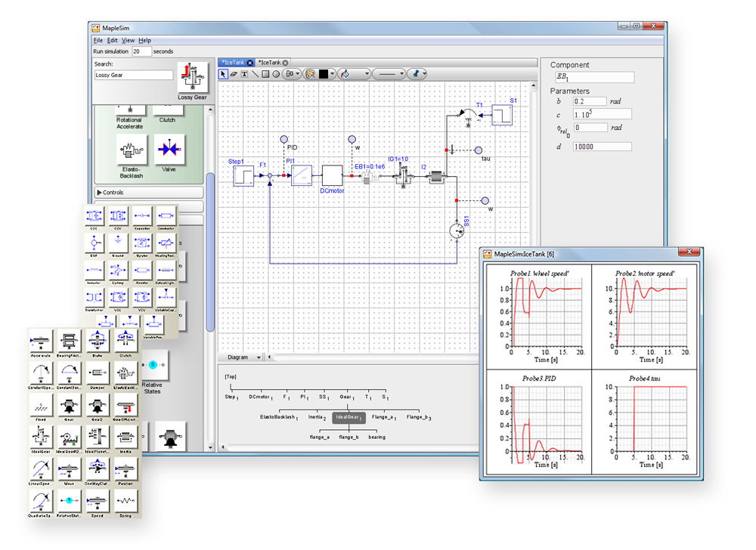The image size is (756, 550).
Task: Select the arrow pointer tool
Action: 224,74
